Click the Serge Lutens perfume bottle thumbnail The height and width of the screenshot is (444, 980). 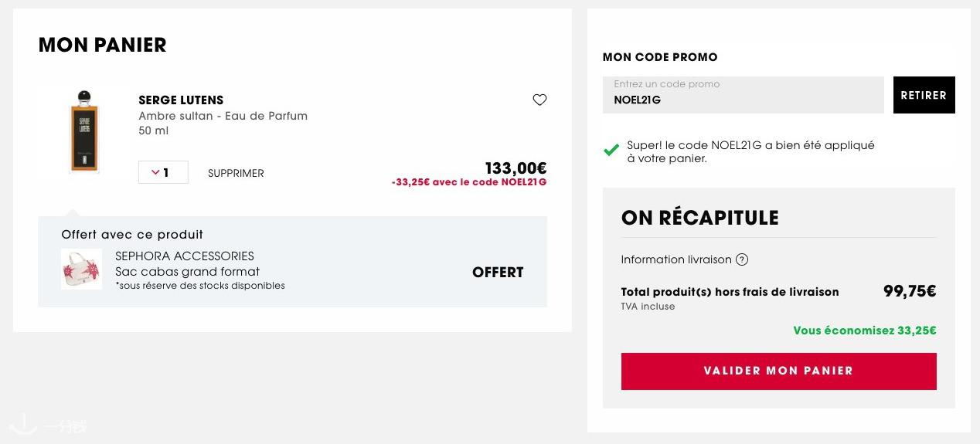81,131
